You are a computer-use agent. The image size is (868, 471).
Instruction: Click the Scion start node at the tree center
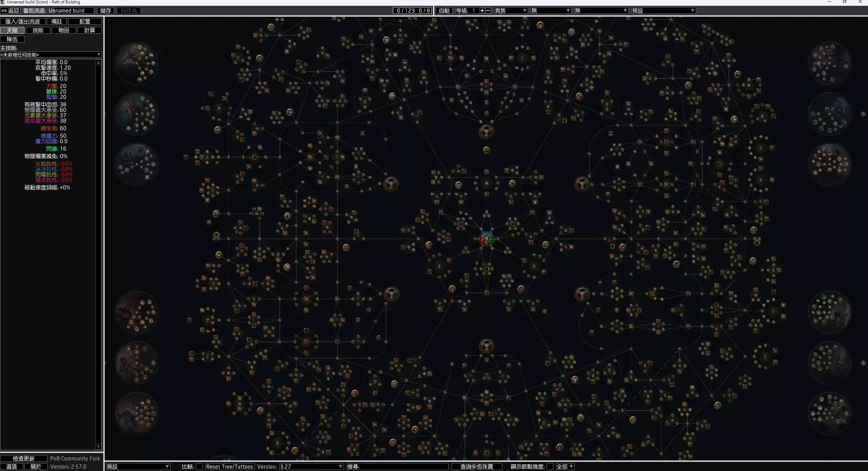pos(486,239)
